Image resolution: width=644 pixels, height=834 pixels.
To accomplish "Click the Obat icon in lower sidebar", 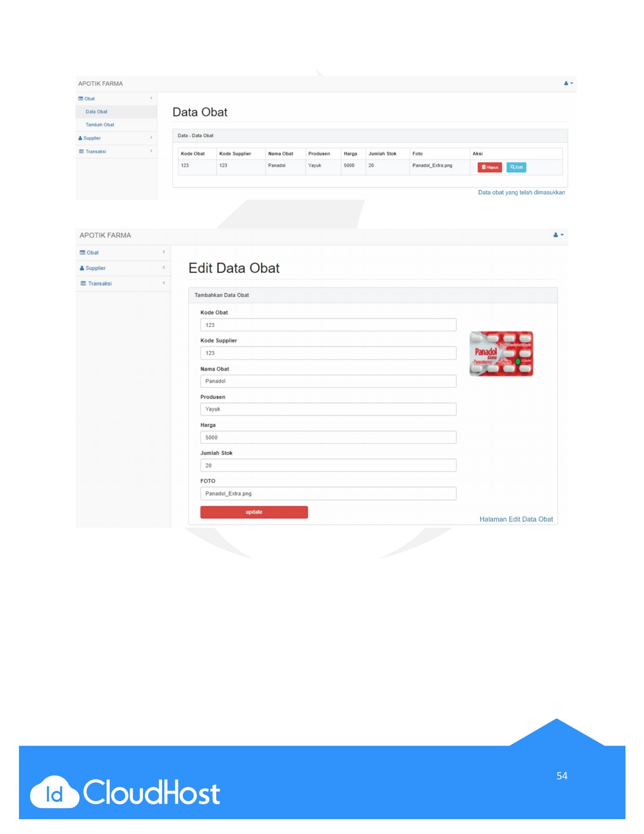I will click(x=82, y=253).
